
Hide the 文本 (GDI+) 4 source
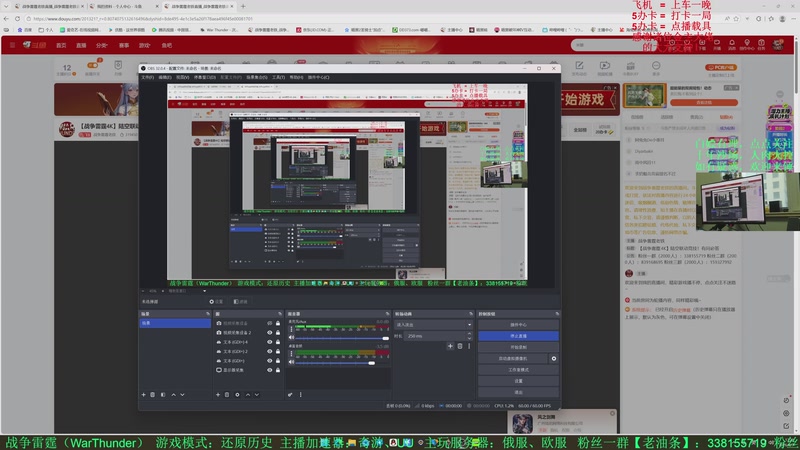(269, 342)
